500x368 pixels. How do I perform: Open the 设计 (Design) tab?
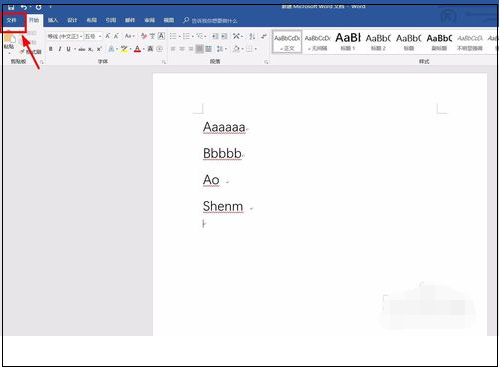[72, 20]
